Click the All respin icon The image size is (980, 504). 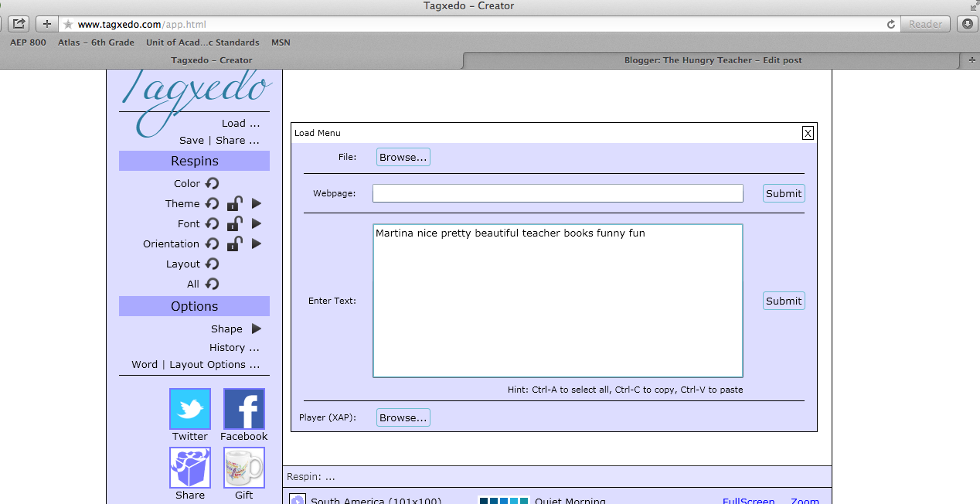pos(212,284)
